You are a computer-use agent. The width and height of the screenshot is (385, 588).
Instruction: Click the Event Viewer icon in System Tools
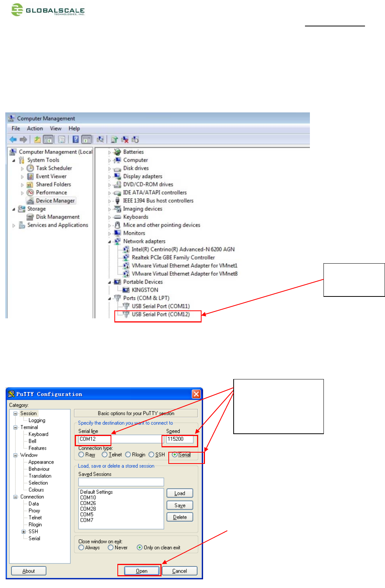[30, 176]
